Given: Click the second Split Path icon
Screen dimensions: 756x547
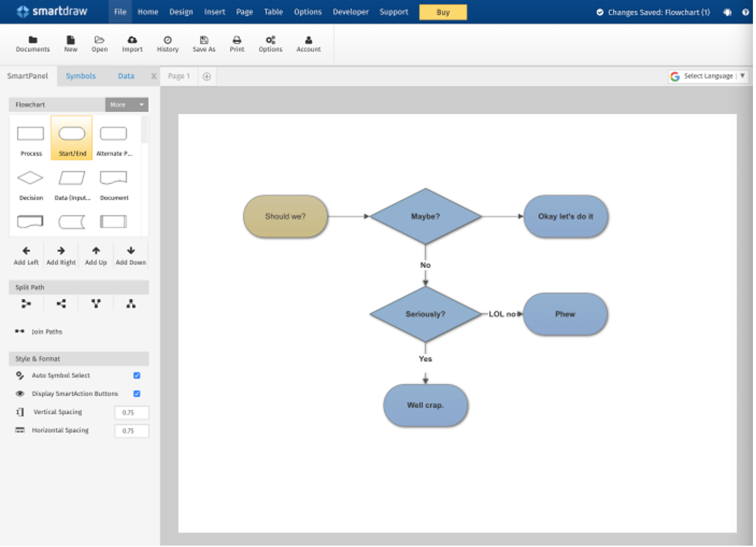Looking at the screenshot, I should 61,304.
